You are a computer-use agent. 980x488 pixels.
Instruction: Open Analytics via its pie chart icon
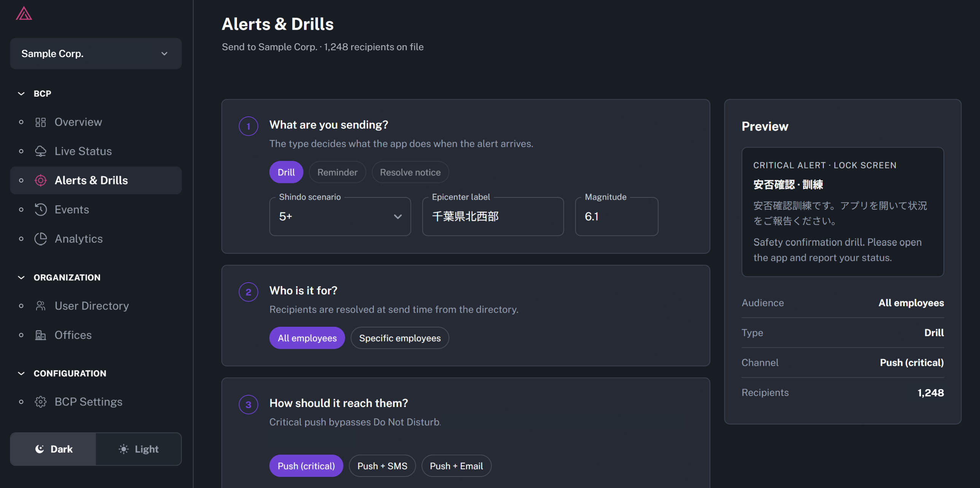click(x=40, y=239)
